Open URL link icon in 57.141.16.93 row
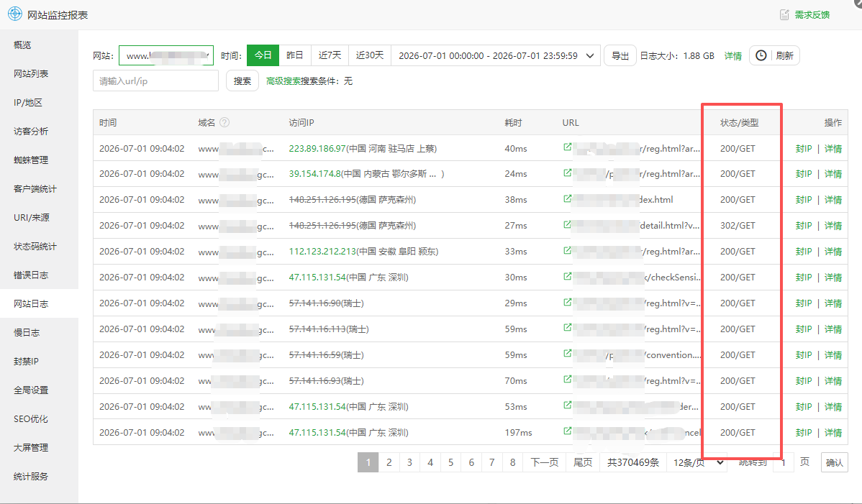Viewport: 862px width, 504px height. tap(567, 380)
